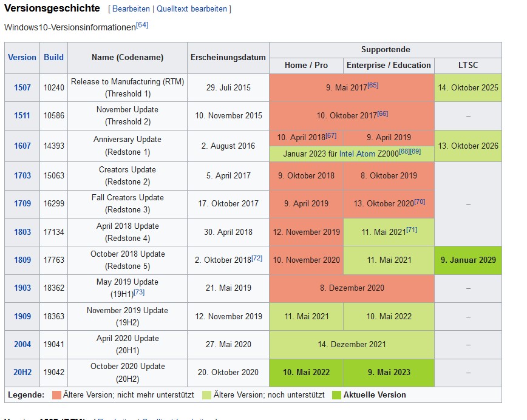Click the 'Fall Creators Update' name cell
The image size is (527, 420).
point(127,203)
